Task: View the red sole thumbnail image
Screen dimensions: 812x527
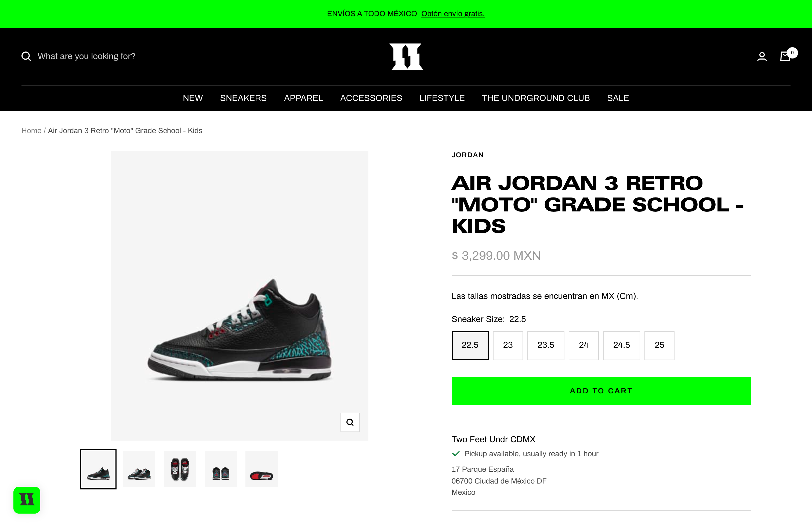Action: click(261, 469)
